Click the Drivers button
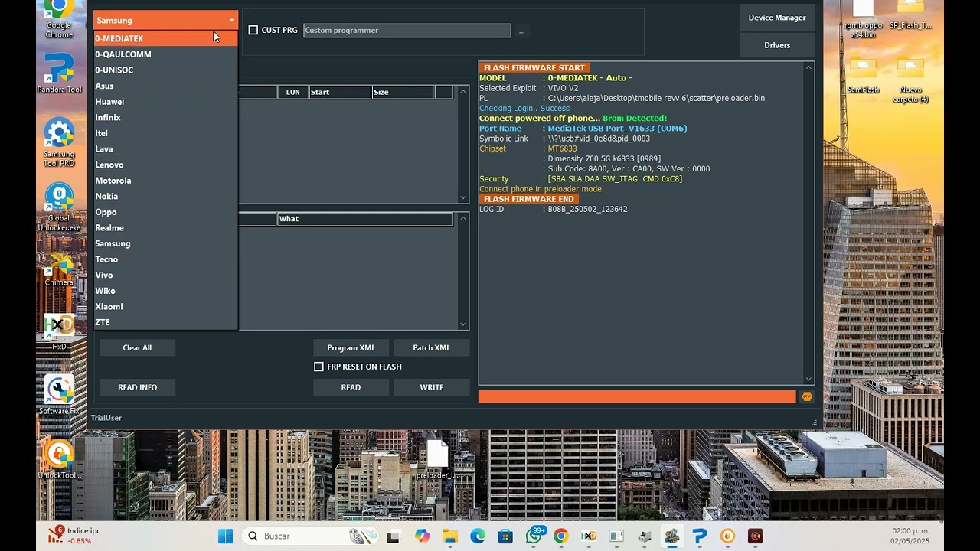Viewport: 980px width, 551px height. tap(777, 45)
